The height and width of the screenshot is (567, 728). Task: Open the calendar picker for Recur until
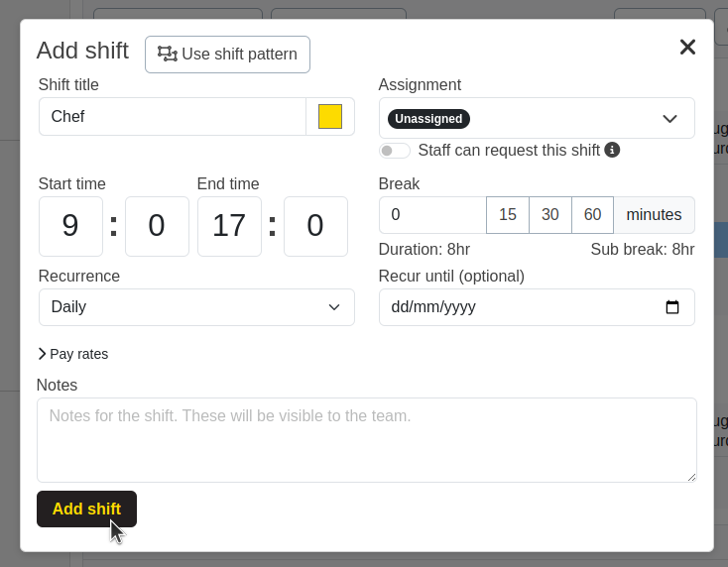(672, 307)
